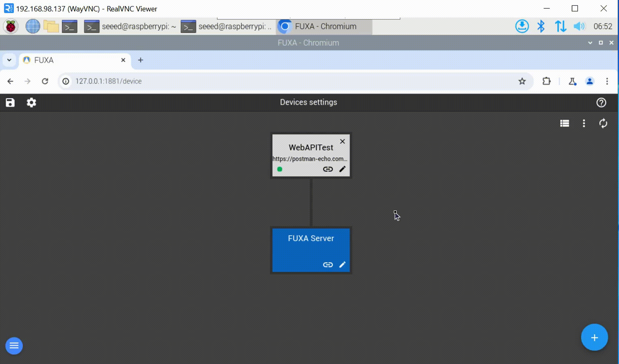Open FUXA settings gear icon

click(x=31, y=102)
